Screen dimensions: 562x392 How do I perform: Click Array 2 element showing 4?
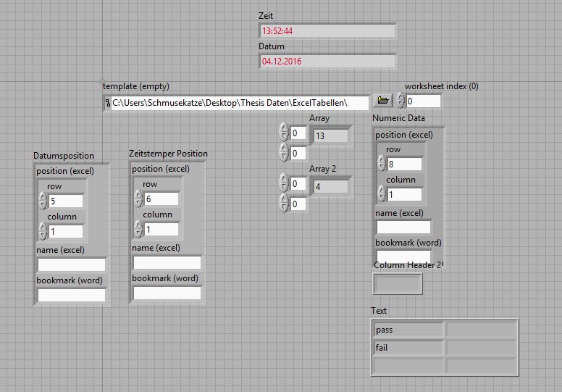tap(331, 186)
